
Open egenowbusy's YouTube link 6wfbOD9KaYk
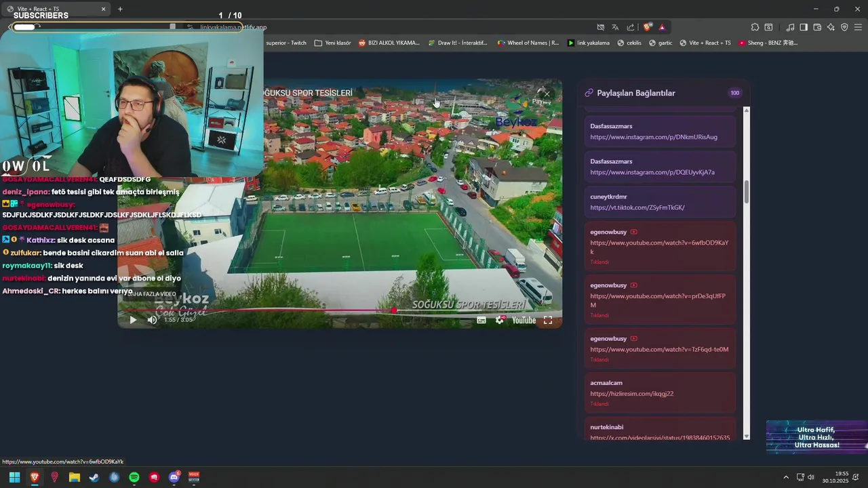(659, 247)
